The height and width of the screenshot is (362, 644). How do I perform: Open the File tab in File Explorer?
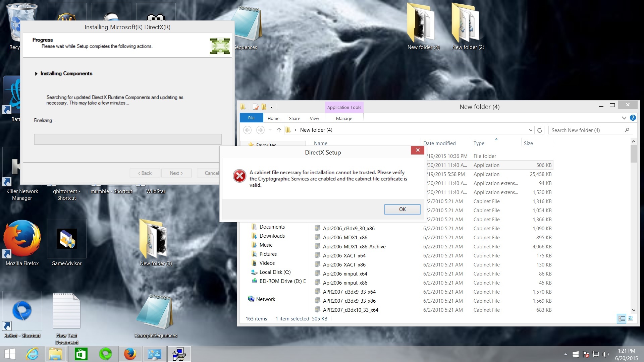click(x=251, y=118)
